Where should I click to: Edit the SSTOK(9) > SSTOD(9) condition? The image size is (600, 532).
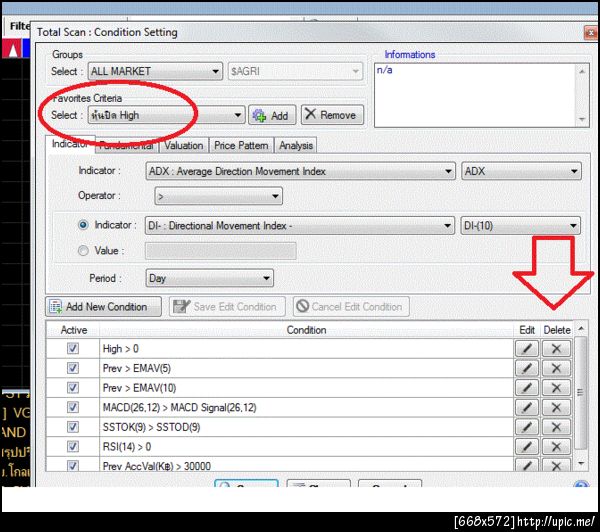(x=527, y=427)
